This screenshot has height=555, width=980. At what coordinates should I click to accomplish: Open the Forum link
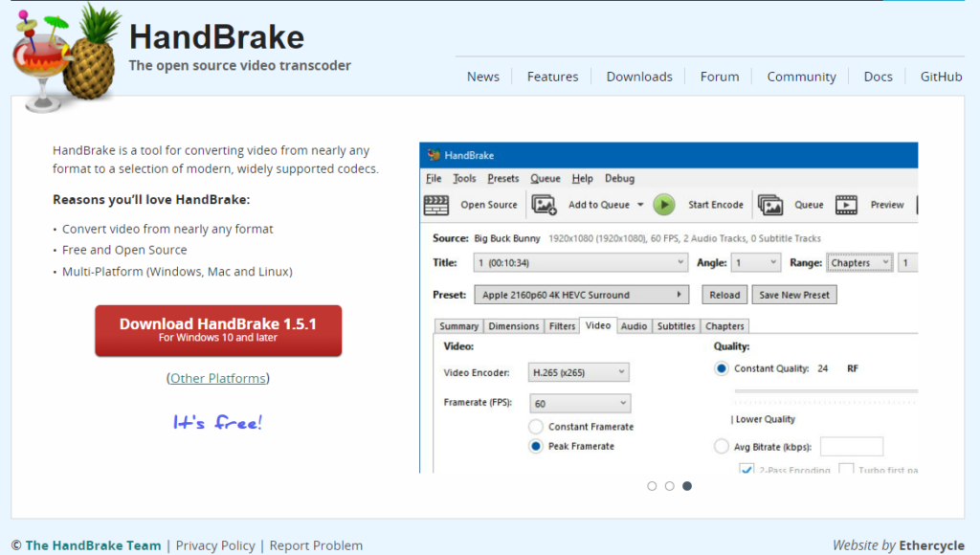(x=720, y=77)
